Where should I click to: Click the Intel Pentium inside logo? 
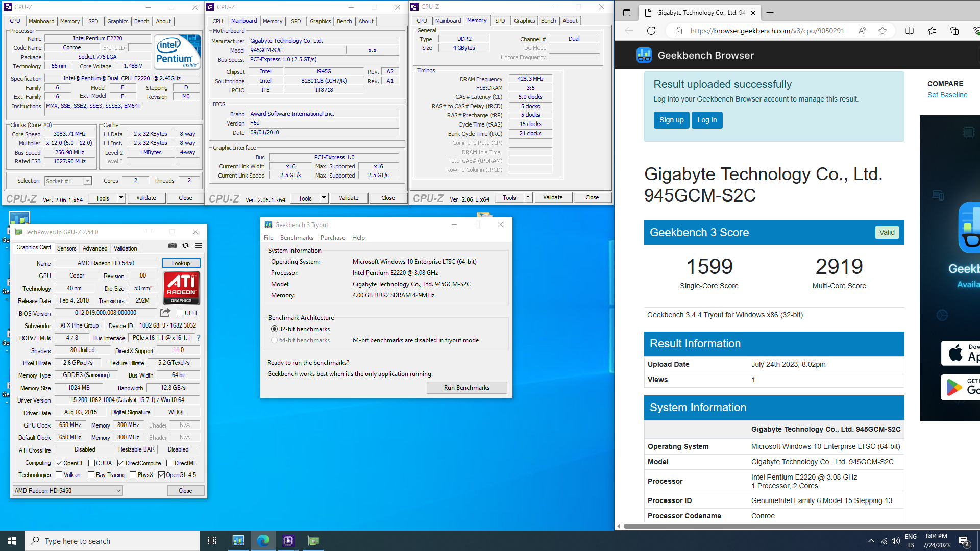tap(177, 52)
